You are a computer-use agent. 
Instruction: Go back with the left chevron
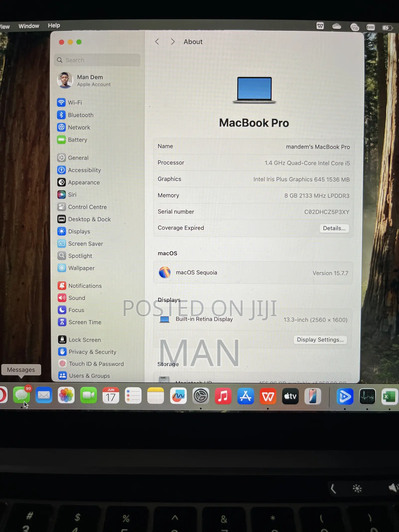[157, 42]
